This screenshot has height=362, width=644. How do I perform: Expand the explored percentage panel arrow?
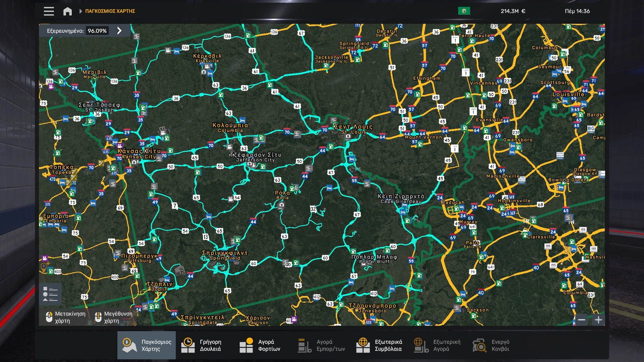coord(119,31)
